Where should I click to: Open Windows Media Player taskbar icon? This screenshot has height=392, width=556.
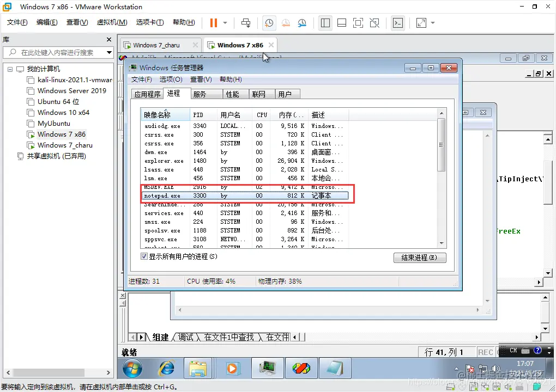click(x=232, y=368)
